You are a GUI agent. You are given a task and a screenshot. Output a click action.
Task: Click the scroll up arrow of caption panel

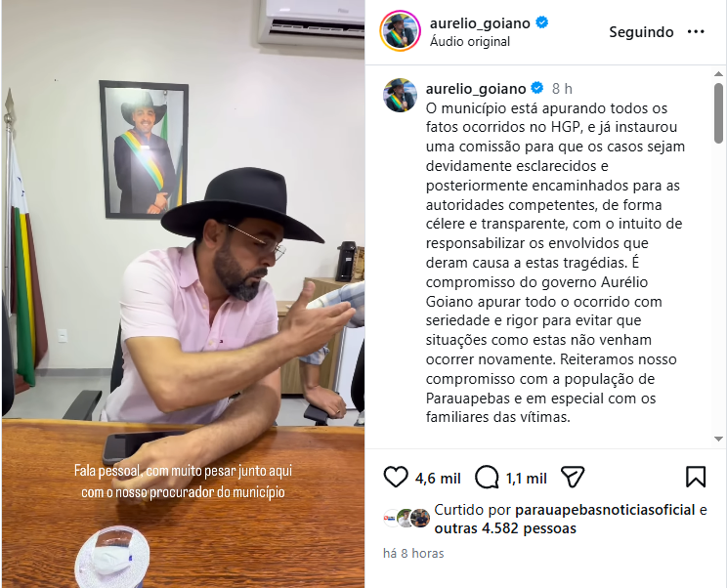click(x=718, y=74)
